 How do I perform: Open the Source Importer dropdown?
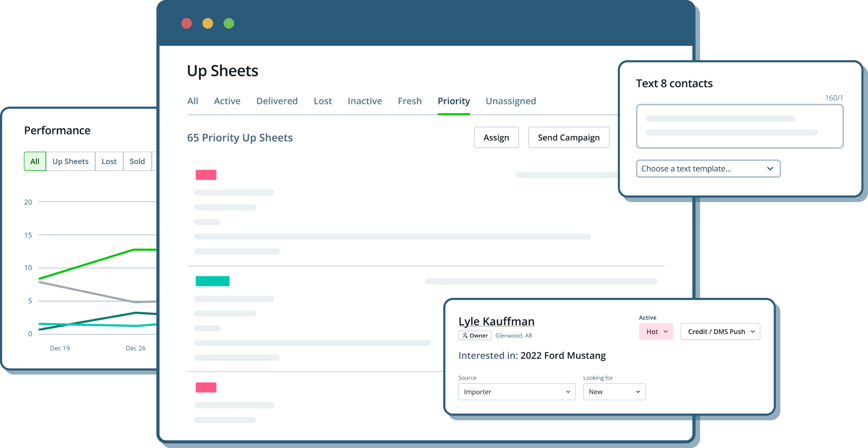pos(517,392)
